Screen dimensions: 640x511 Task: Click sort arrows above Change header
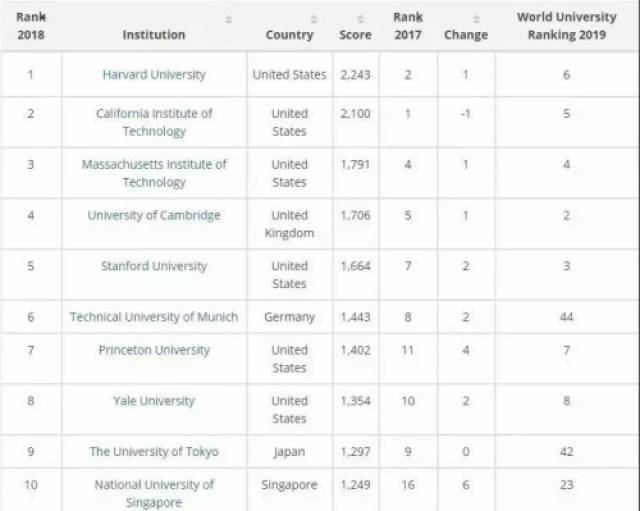tap(475, 19)
